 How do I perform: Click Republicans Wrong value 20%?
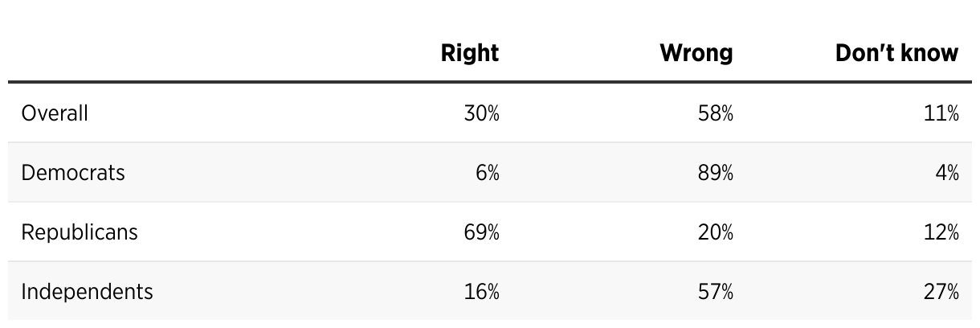pyautogui.click(x=716, y=232)
